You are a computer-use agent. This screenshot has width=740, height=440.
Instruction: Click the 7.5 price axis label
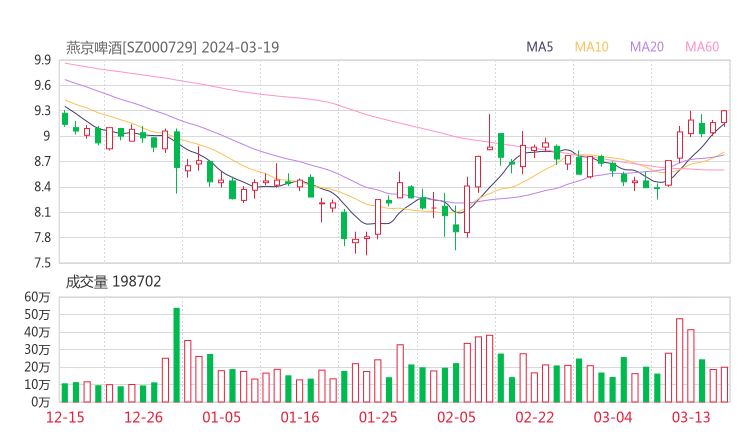coord(42,263)
